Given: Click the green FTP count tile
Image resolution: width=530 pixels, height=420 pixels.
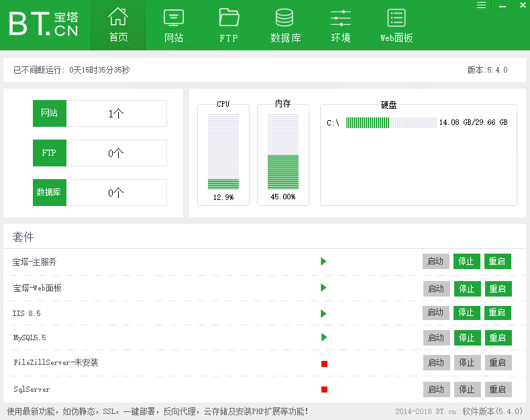Looking at the screenshot, I should click(50, 153).
